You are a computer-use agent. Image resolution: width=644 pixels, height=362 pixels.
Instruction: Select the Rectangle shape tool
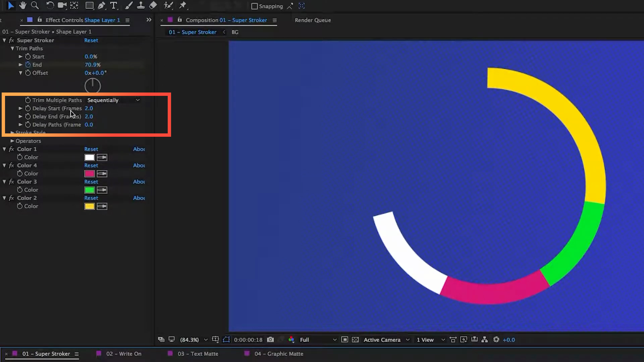[89, 5]
